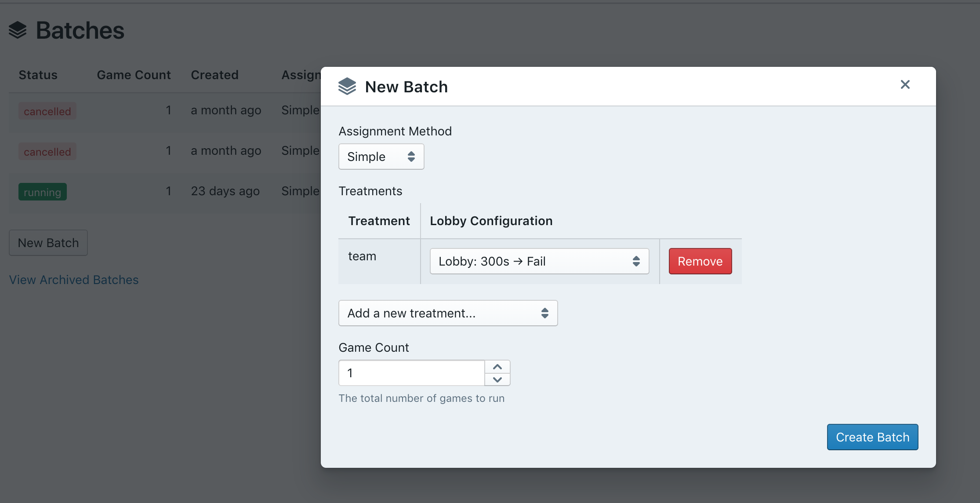
Task: Click the running status badge
Action: 42,192
